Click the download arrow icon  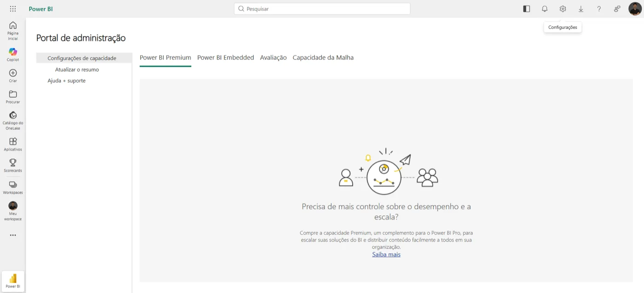(581, 9)
